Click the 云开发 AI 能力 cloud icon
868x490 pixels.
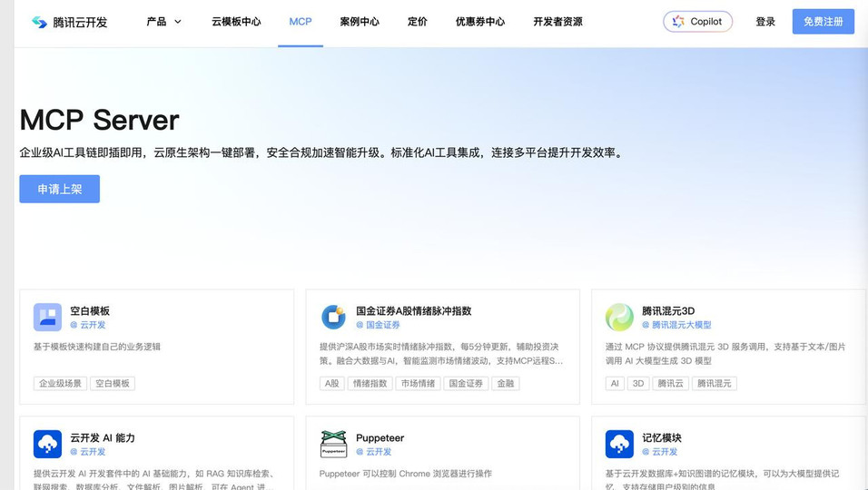47,444
